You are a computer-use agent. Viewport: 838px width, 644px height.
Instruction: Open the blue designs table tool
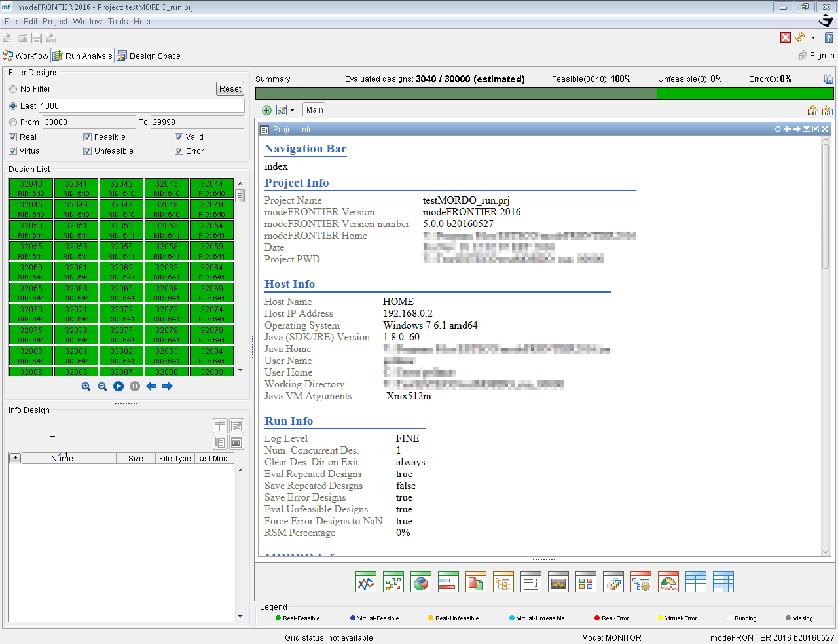696,582
